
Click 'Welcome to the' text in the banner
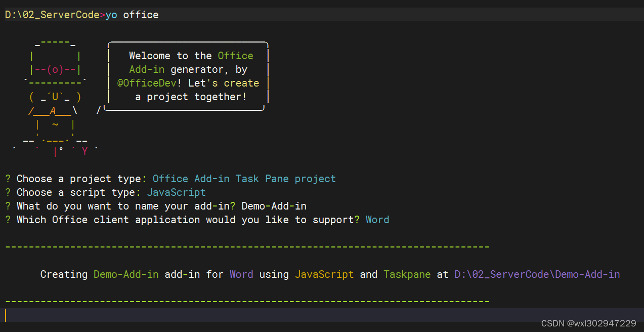tap(170, 56)
